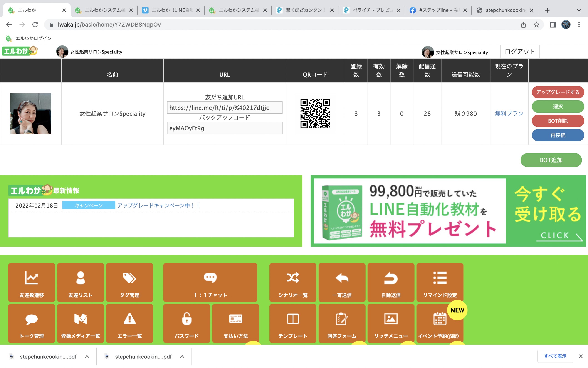Expand first stepchunkcookin pdf download menu

point(87,357)
